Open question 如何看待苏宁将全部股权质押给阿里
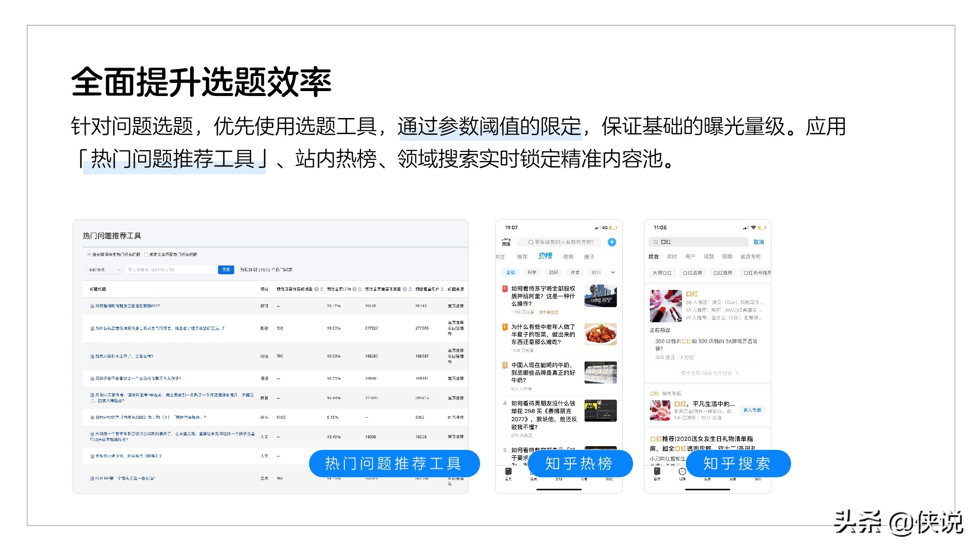 click(x=543, y=296)
